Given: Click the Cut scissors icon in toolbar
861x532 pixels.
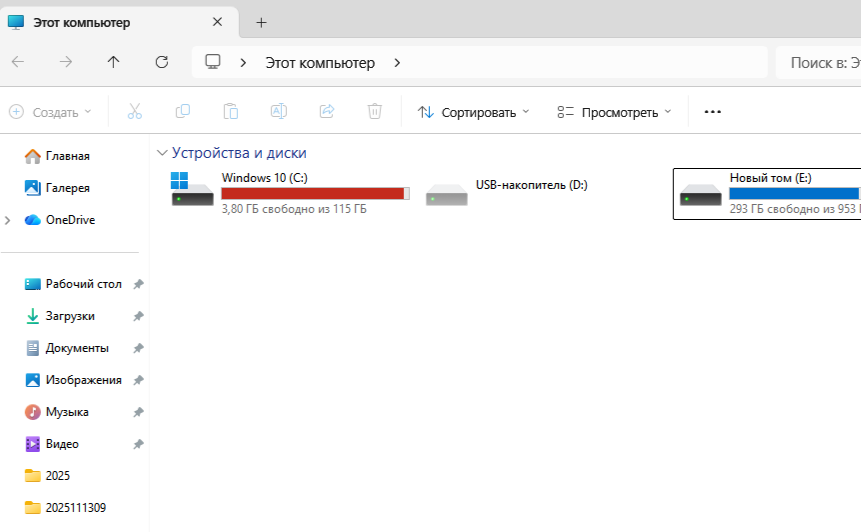Looking at the screenshot, I should point(135,112).
